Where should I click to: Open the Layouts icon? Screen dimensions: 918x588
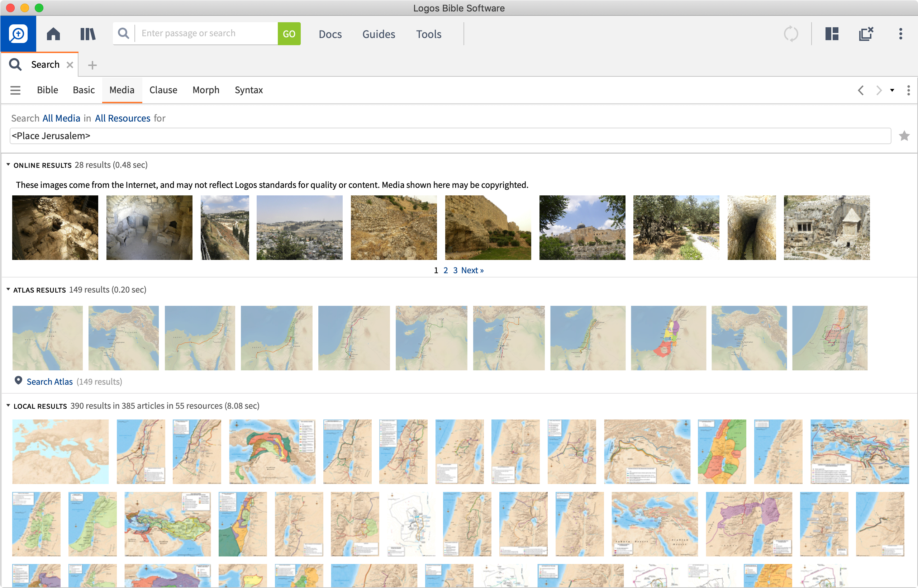click(831, 34)
